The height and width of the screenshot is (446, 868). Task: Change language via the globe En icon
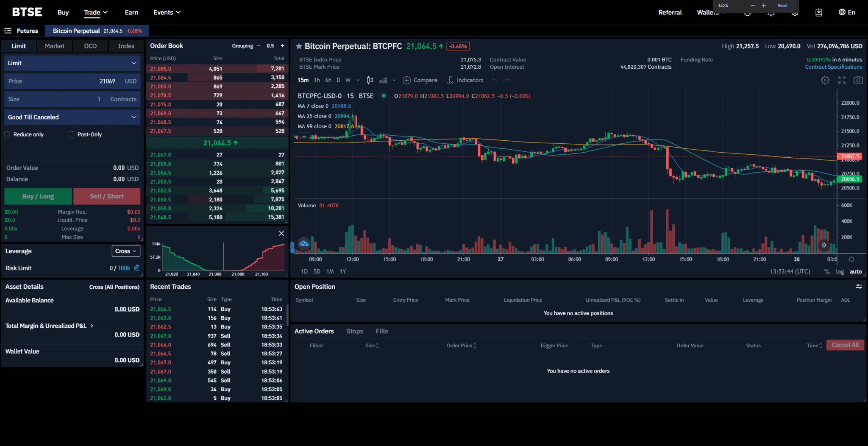847,12
